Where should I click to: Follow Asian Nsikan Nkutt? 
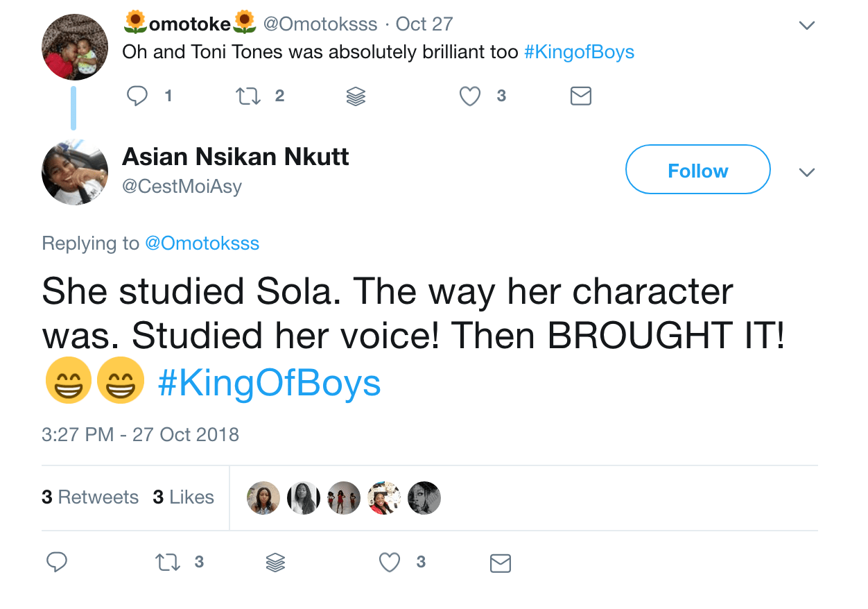[x=697, y=171]
